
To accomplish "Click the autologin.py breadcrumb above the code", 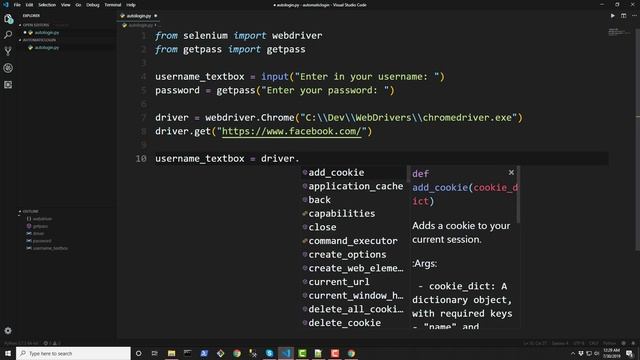I will (140, 25).
